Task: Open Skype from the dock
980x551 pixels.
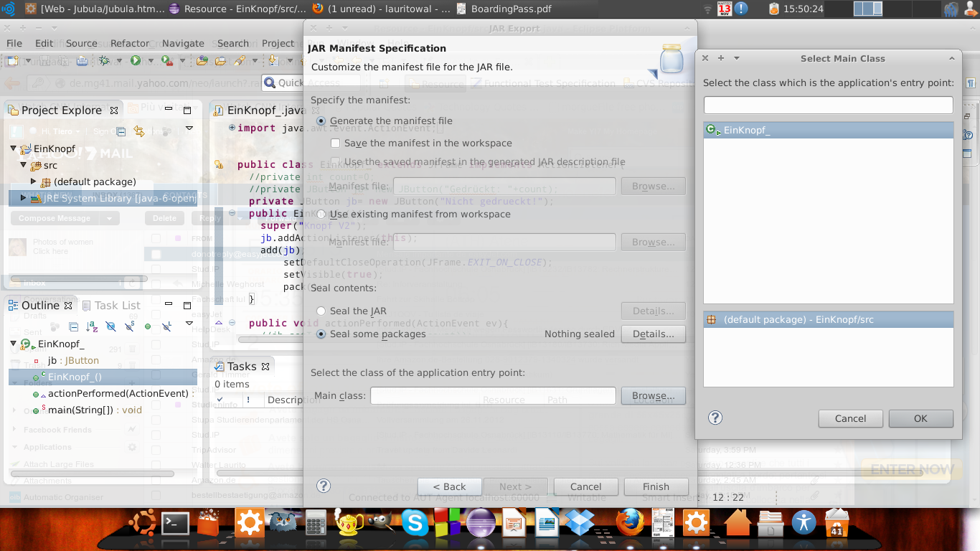Action: pos(415,523)
